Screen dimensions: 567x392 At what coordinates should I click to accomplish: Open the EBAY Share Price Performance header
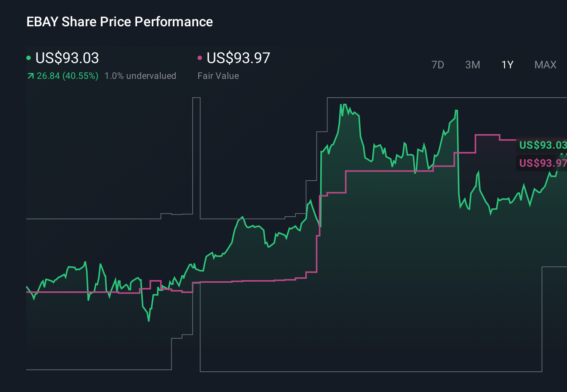click(x=119, y=22)
